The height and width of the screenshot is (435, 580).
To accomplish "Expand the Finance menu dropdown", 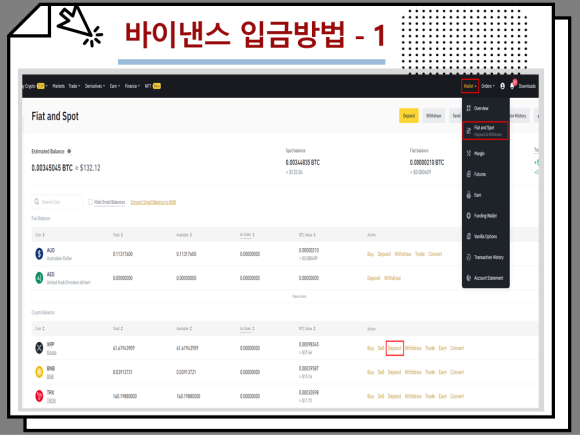I will click(x=132, y=86).
